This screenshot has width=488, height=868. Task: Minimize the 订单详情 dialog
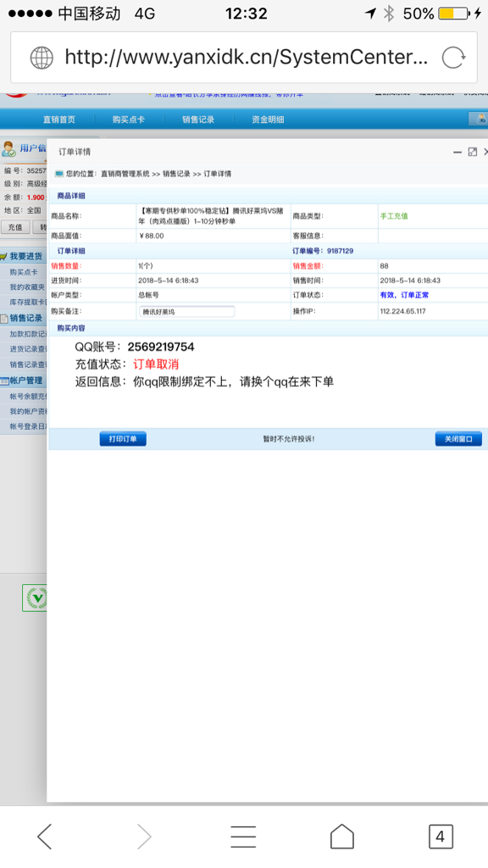click(457, 152)
